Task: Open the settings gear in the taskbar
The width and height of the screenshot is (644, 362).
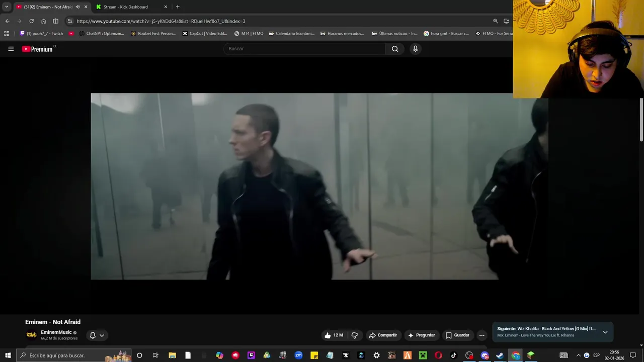Action: [x=376, y=355]
